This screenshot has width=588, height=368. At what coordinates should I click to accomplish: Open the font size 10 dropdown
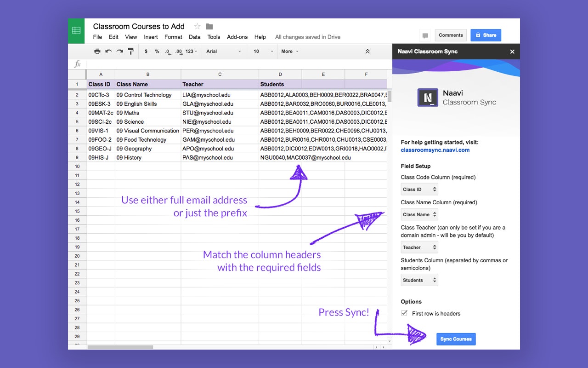(x=264, y=52)
